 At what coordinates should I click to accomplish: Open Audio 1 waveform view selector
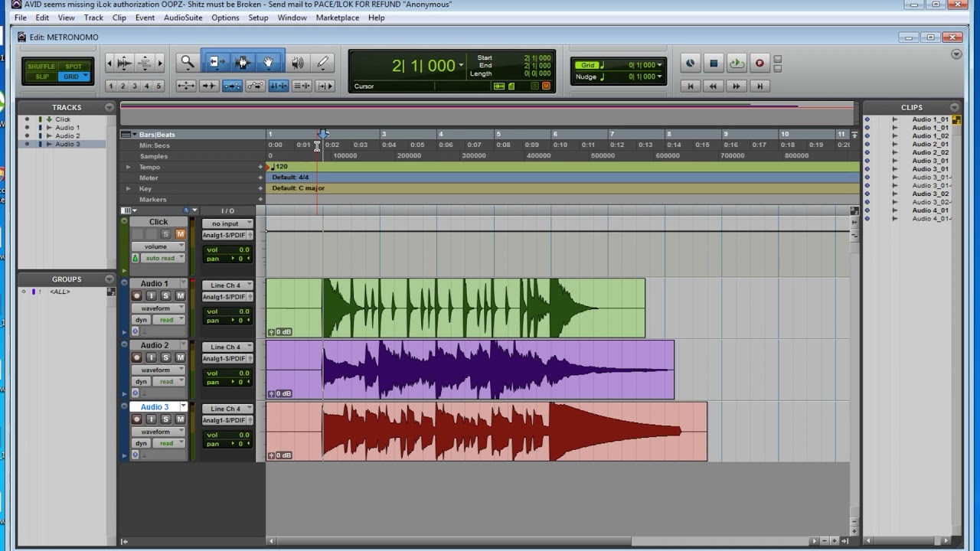tap(158, 308)
